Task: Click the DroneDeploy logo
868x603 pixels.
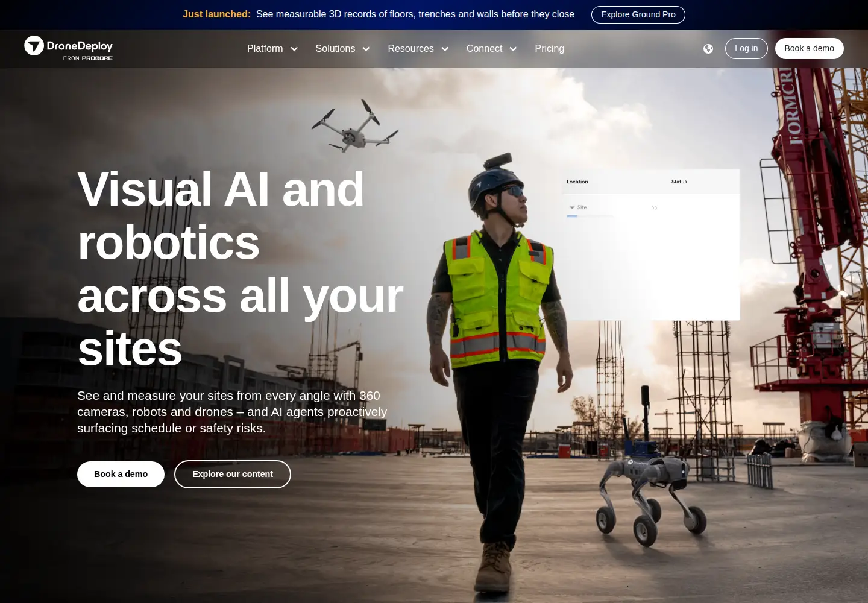Action: click(68, 48)
